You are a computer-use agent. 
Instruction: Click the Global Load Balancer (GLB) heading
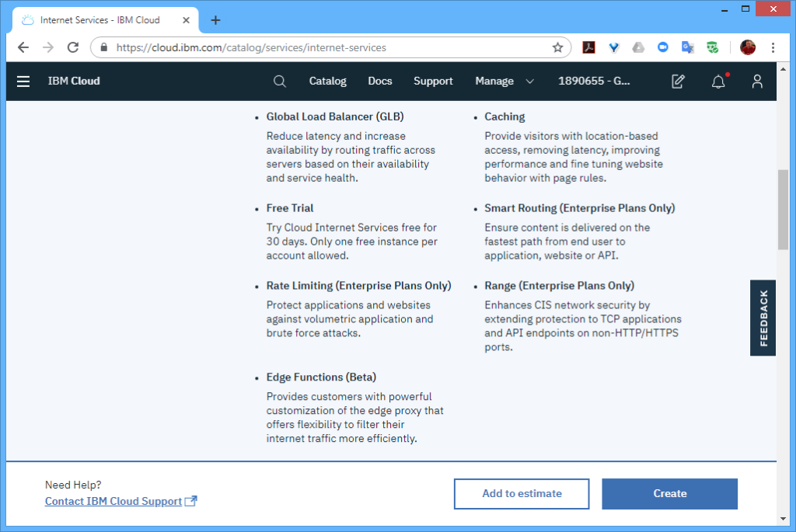335,116
